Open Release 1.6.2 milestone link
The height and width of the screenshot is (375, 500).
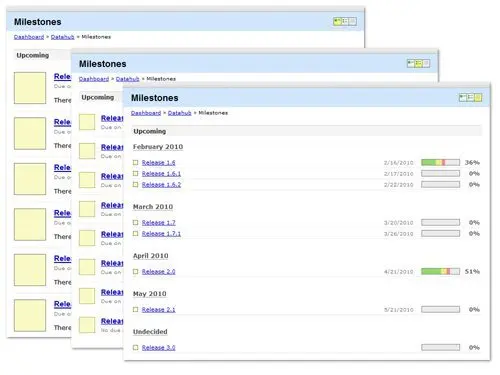[161, 185]
